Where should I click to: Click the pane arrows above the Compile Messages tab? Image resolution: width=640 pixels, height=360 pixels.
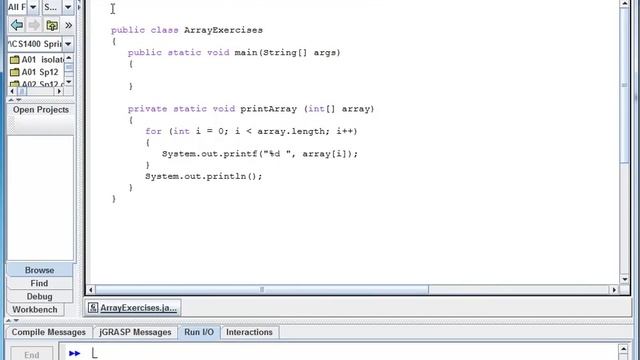tap(12, 320)
